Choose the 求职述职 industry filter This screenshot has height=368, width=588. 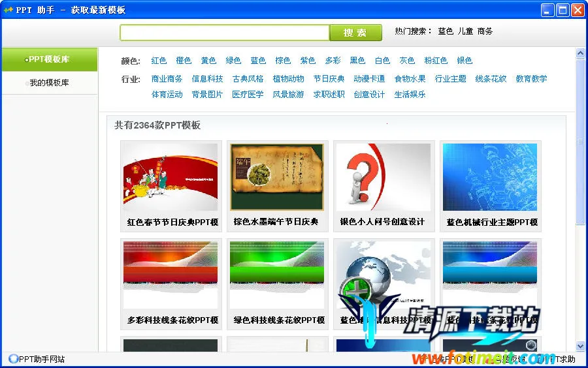(x=329, y=95)
